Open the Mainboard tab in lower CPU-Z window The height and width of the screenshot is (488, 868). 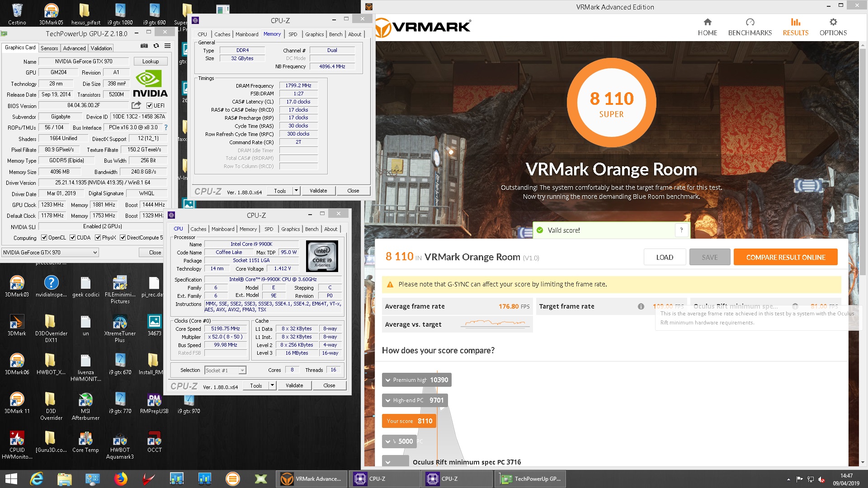[x=223, y=229]
